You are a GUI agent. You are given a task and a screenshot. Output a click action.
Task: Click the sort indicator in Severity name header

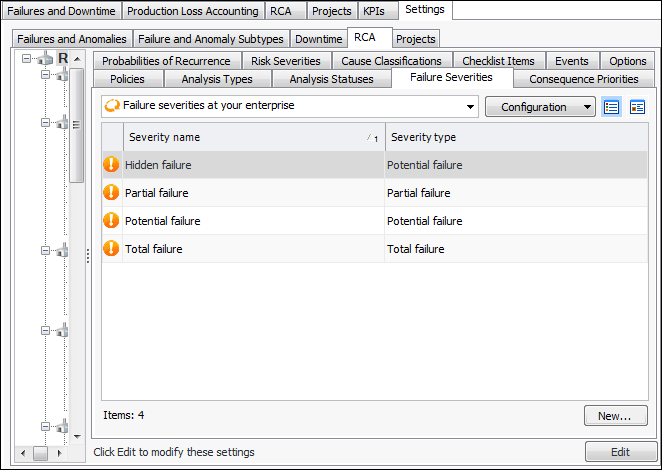pos(372,138)
